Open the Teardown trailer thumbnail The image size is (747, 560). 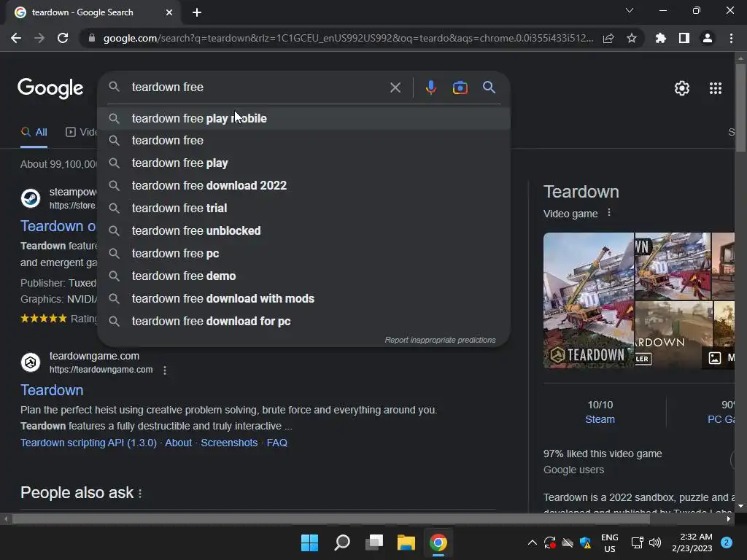pyautogui.click(x=673, y=335)
